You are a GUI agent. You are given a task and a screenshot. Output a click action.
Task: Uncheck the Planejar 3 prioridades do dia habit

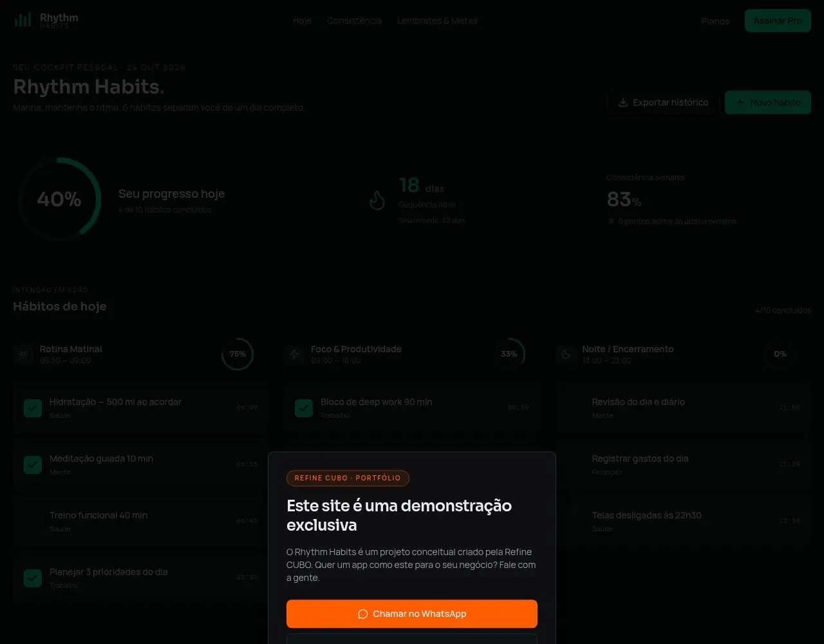[x=33, y=578]
